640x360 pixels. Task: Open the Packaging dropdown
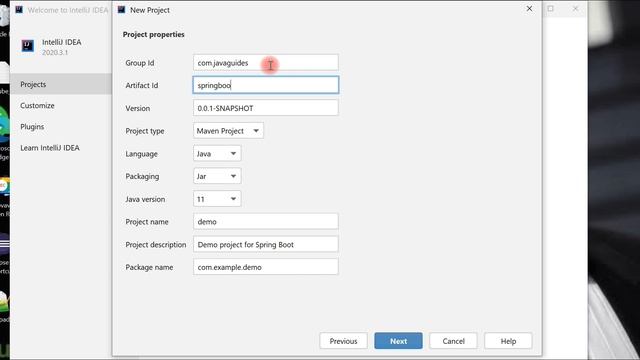(217, 176)
